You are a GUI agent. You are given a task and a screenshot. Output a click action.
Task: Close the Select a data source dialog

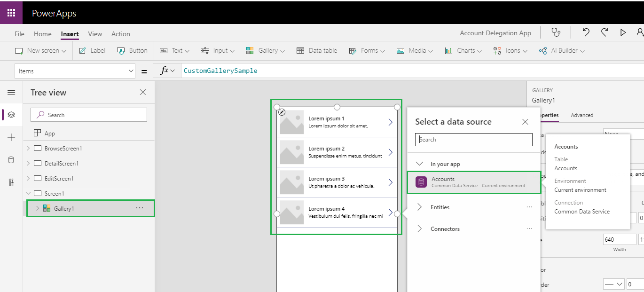tap(525, 122)
